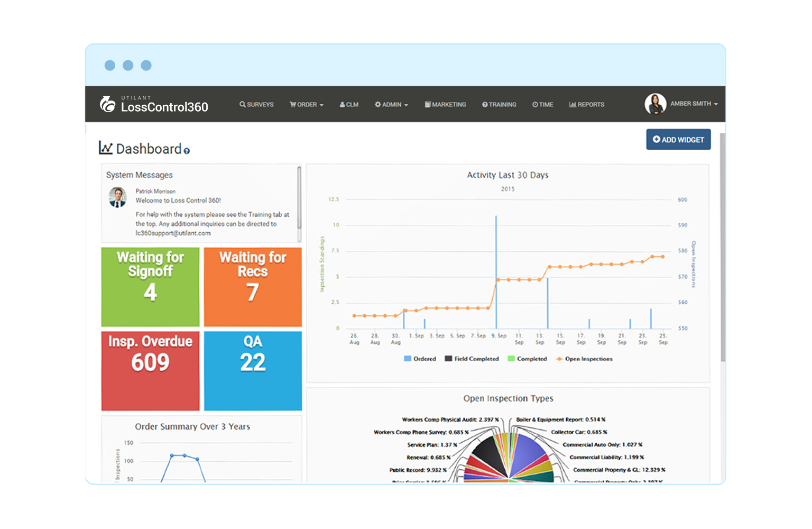Click the Add Widget button

[x=678, y=139]
